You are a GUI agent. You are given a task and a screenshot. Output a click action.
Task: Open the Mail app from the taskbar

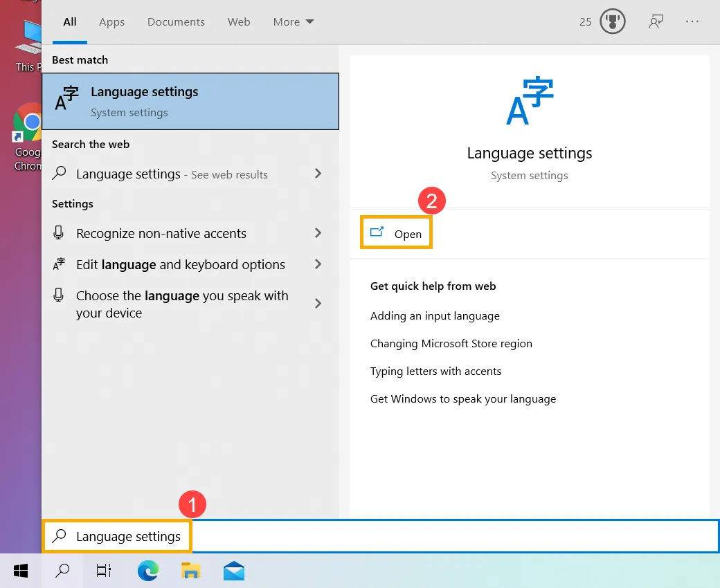[x=233, y=571]
